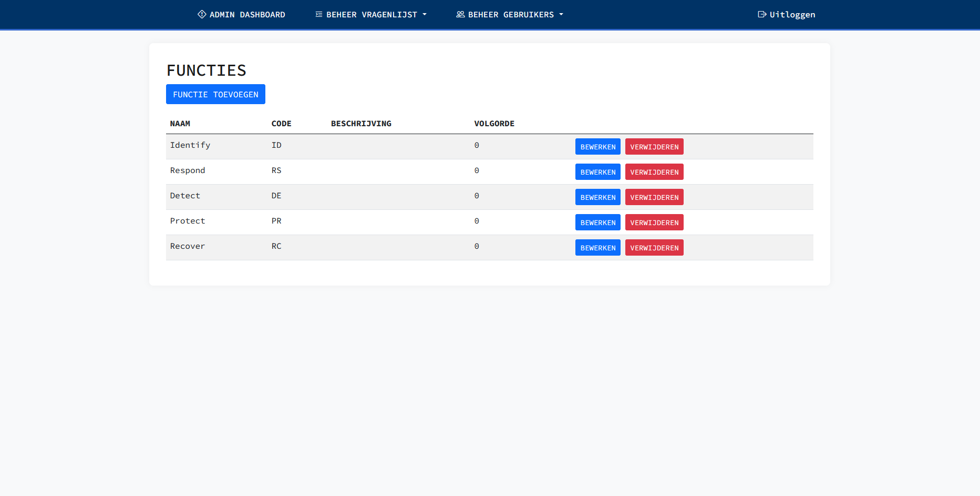Edit the Recover function with Bewerken
Image resolution: width=980 pixels, height=496 pixels.
597,248
